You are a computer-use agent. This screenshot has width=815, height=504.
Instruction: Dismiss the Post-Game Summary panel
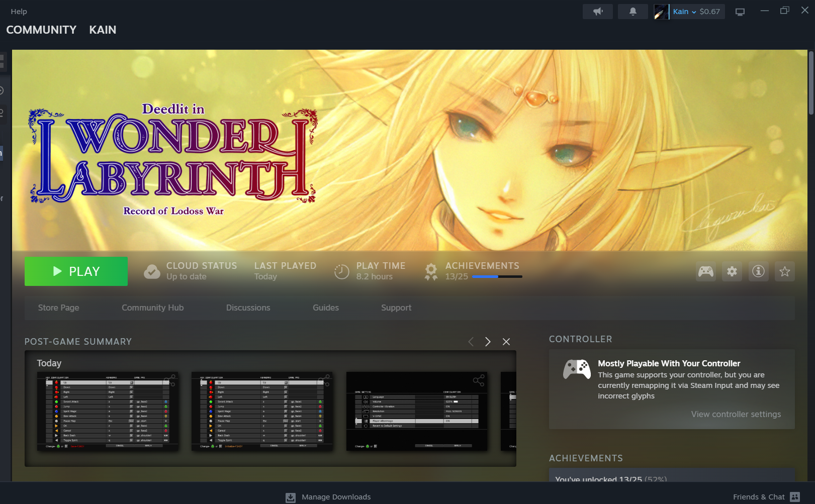click(x=506, y=342)
